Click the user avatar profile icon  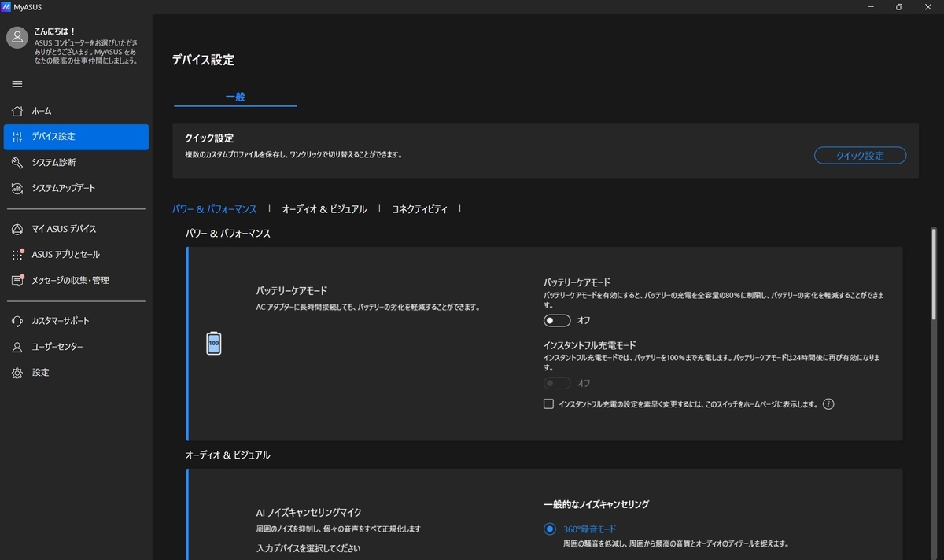click(17, 37)
